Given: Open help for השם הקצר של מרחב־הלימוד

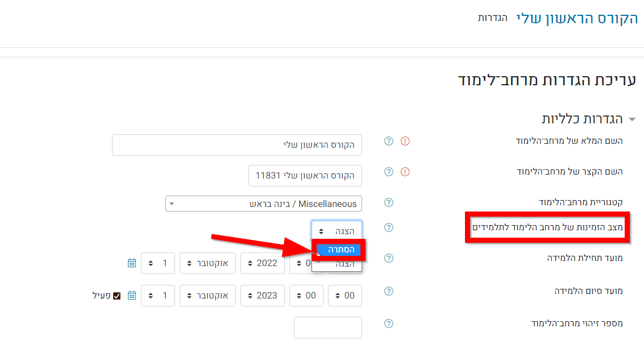Looking at the screenshot, I should (x=389, y=172).
